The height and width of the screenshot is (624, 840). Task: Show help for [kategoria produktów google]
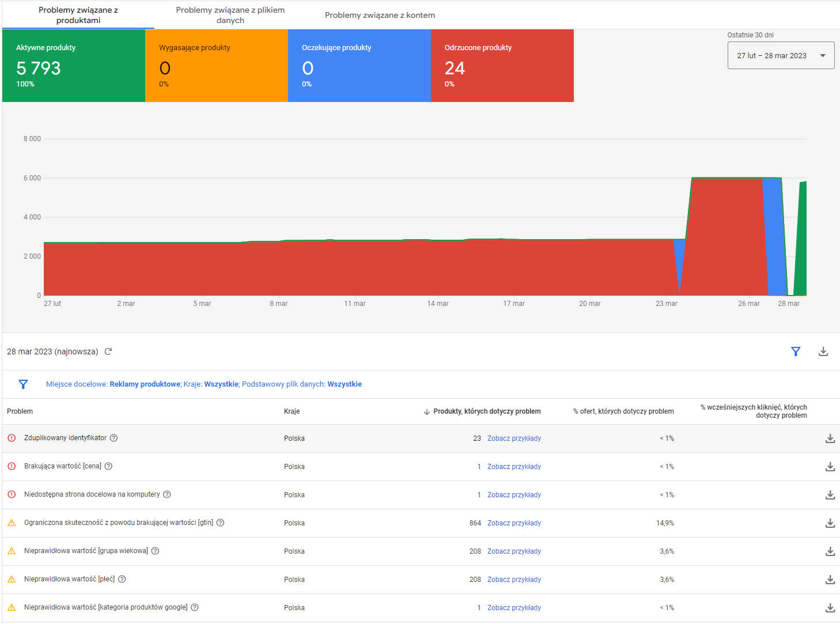(x=195, y=607)
